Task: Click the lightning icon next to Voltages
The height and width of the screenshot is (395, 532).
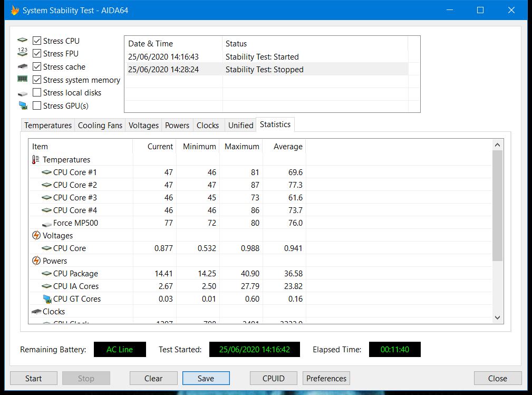Action: [36, 235]
